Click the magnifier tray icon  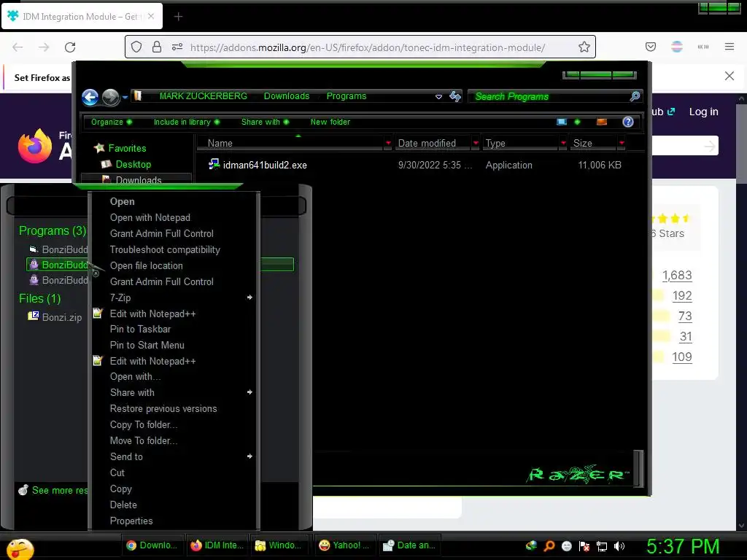[549, 546]
